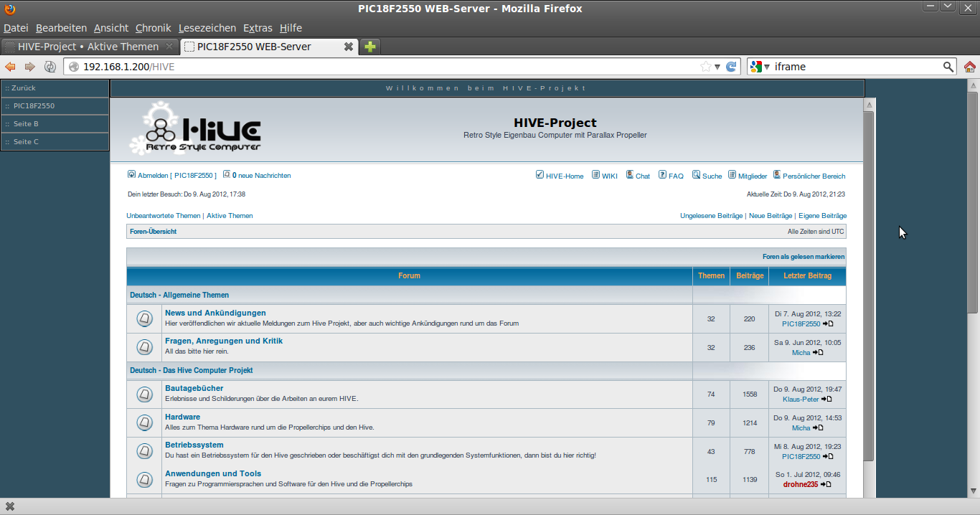Jump to latest post icon in Bautagebücher row
The height and width of the screenshot is (515, 980).
827,399
